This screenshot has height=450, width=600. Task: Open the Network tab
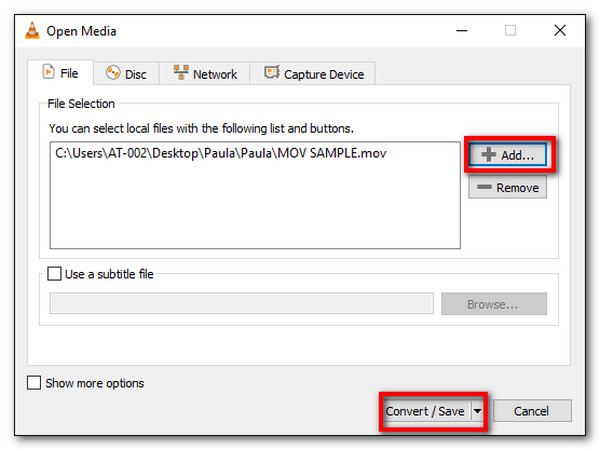(x=205, y=73)
